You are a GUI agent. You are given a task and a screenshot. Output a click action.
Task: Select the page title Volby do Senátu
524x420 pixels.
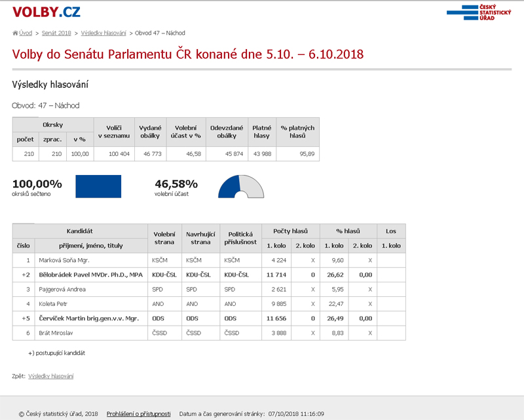188,54
